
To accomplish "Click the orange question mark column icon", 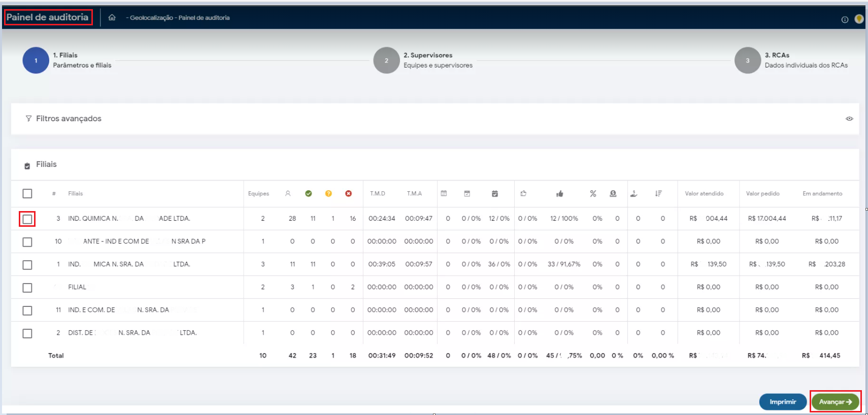I will click(x=328, y=193).
